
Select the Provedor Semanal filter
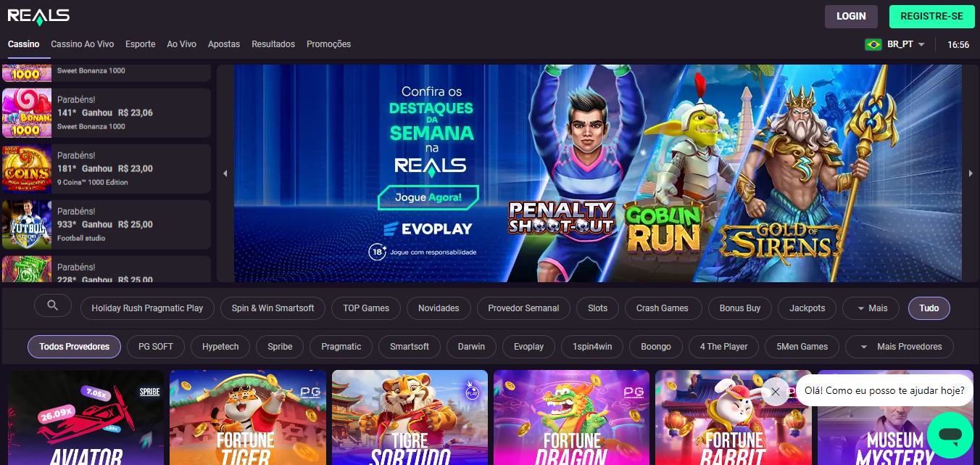coord(523,308)
